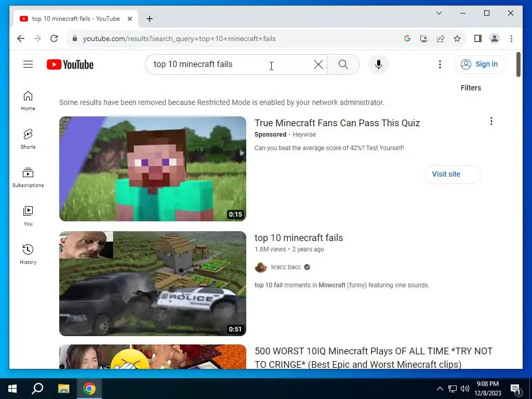Open 'True Minecraft Fans Can Pass This Quiz'

click(x=337, y=123)
